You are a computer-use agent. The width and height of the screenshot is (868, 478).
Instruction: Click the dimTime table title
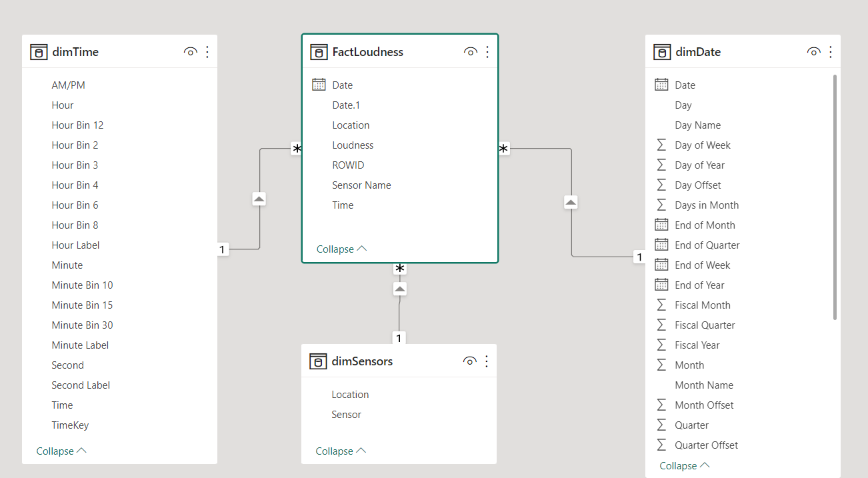click(x=75, y=52)
